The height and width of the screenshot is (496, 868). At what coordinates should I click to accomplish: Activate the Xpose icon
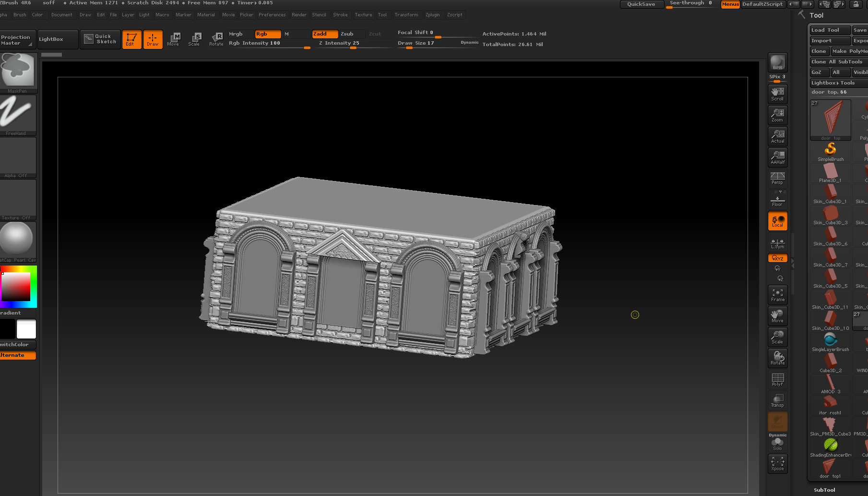tap(777, 463)
